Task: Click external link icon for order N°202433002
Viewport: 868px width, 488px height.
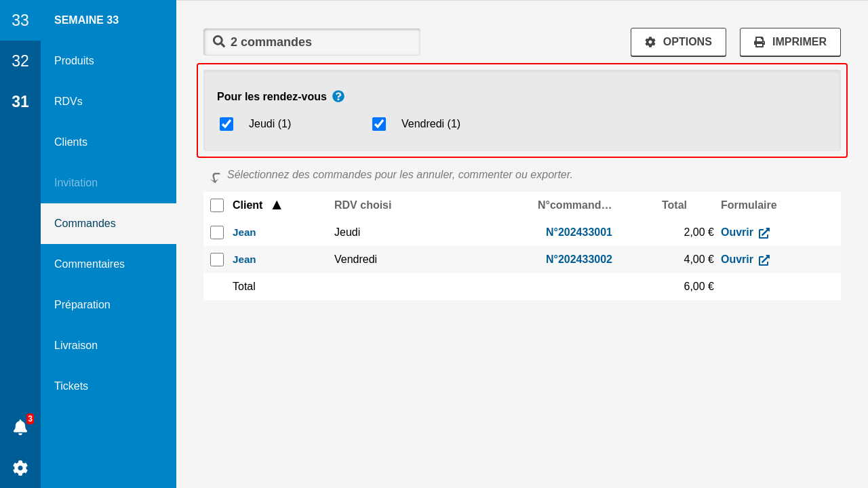Action: 764,260
